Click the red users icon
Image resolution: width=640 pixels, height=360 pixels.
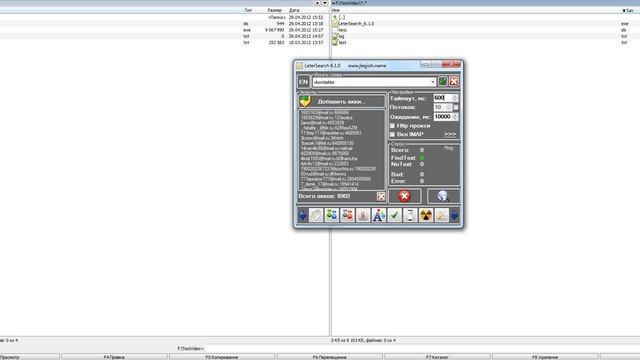point(347,215)
